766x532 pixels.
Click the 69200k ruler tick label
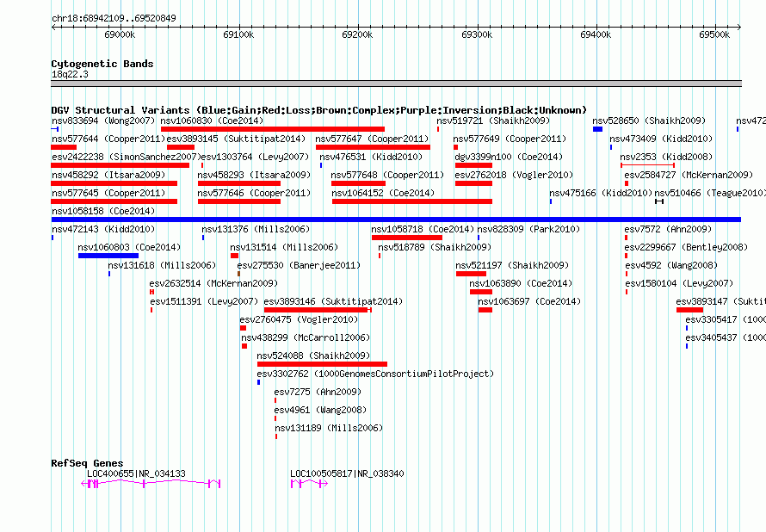pos(357,34)
